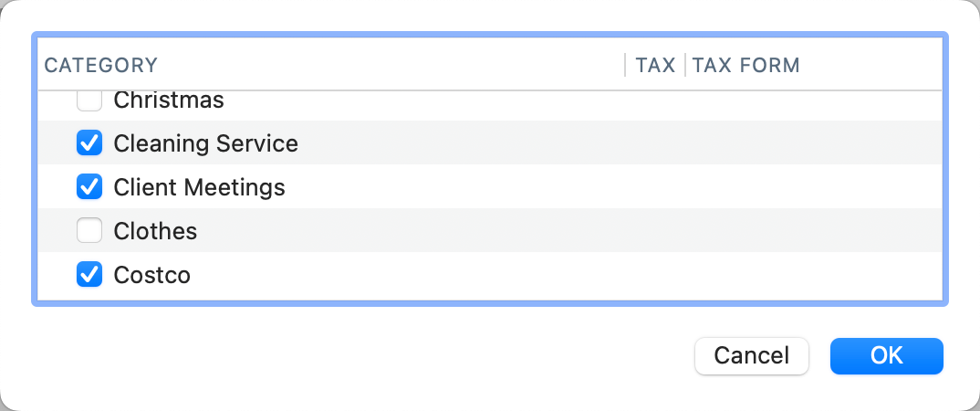980x411 pixels.
Task: Click the TAX column header
Action: point(655,66)
